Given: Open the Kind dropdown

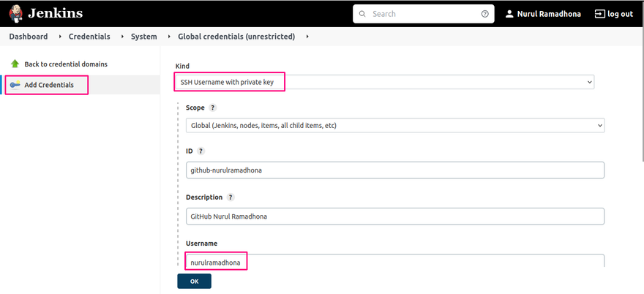Looking at the screenshot, I should pos(384,82).
